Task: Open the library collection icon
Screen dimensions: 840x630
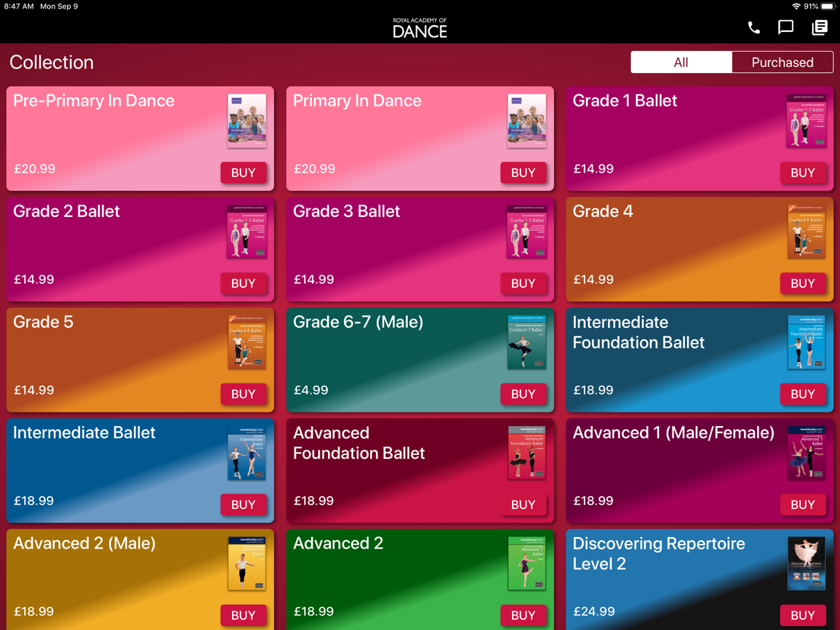Action: click(x=819, y=27)
